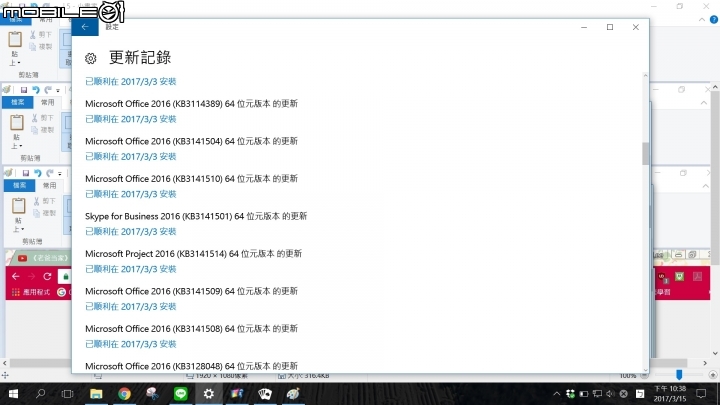The width and height of the screenshot is (720, 405).
Task: Maximize the Settings window
Action: coord(610,27)
